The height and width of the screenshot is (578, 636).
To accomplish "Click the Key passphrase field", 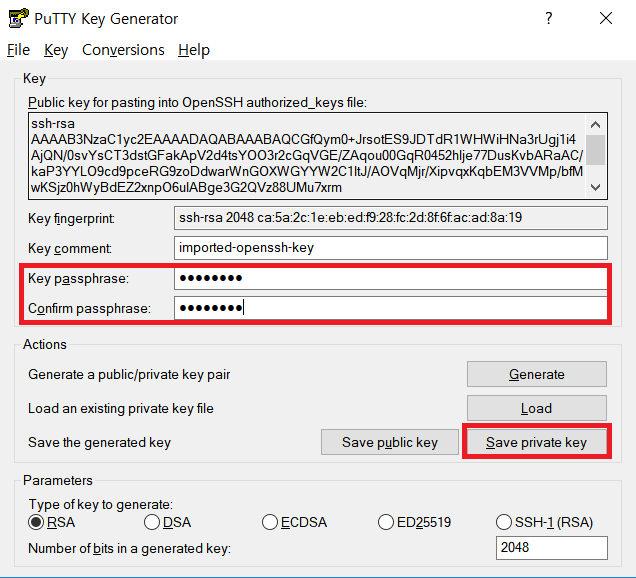I will tap(391, 278).
